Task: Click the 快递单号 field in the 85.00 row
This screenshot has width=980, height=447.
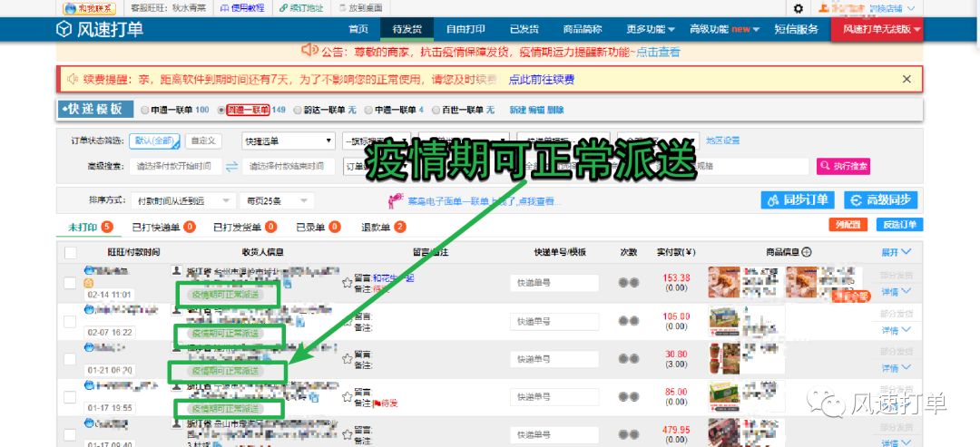Action: [x=554, y=397]
